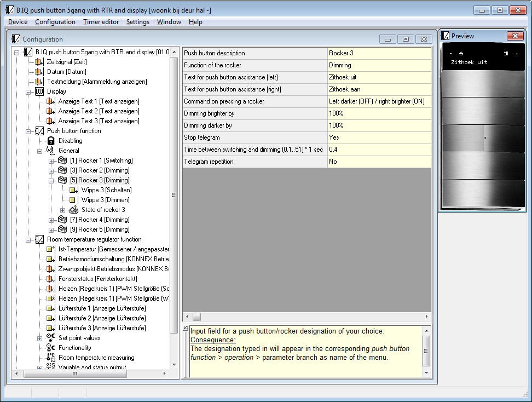Select Wippe 3 [Dimmen] in the tree

[x=106, y=200]
